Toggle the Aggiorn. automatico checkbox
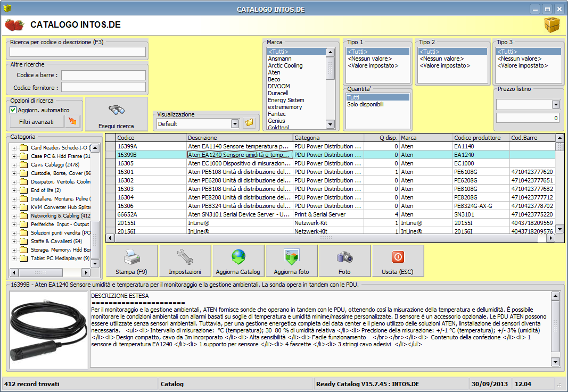 click(x=13, y=110)
